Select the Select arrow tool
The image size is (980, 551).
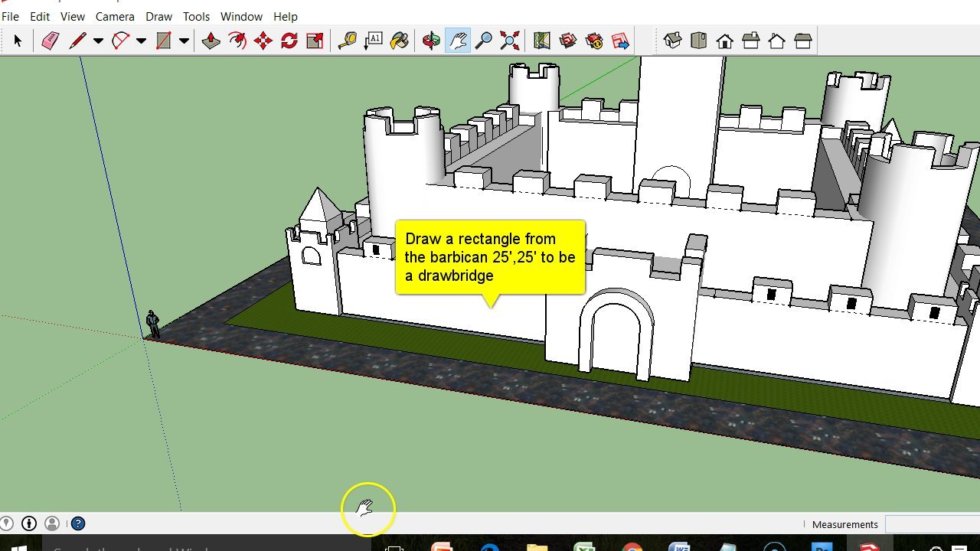(18, 41)
